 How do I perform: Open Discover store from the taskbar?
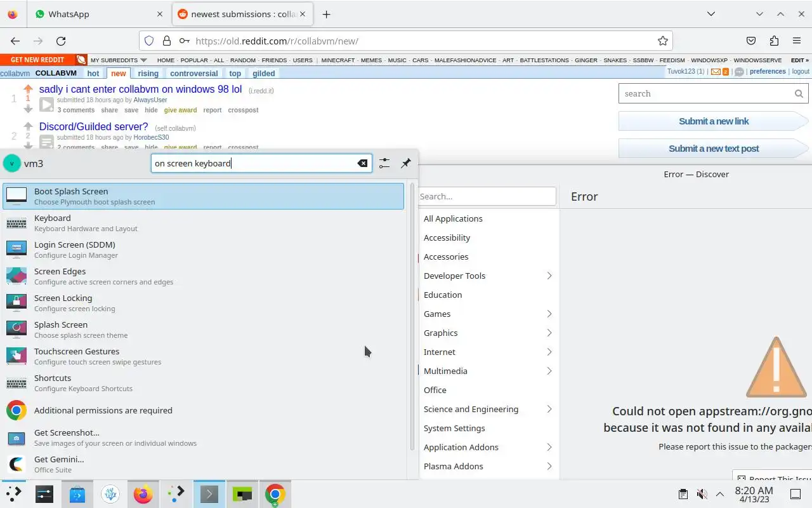tap(77, 493)
